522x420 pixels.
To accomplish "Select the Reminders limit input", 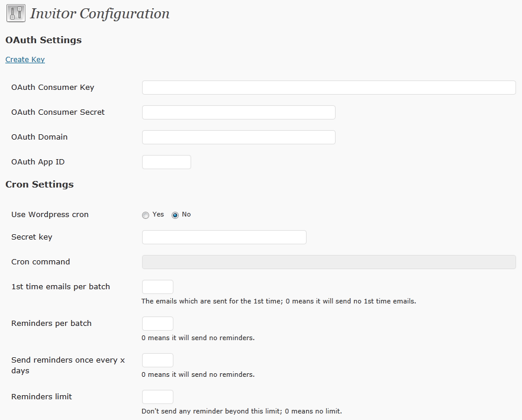I will coord(158,397).
